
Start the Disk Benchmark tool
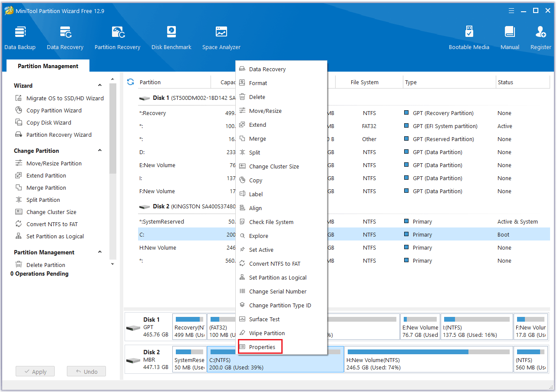coord(171,38)
